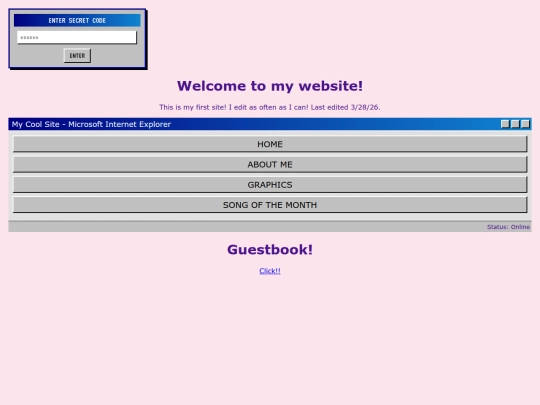Click the first fake window titlebar button
Screen dimensions: 540x405
[x=505, y=124]
